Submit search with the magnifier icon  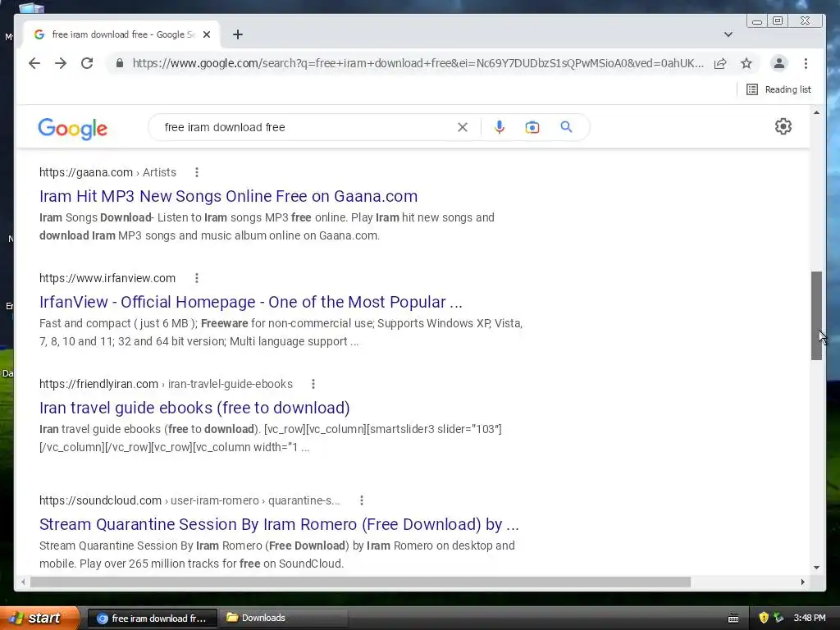click(566, 127)
